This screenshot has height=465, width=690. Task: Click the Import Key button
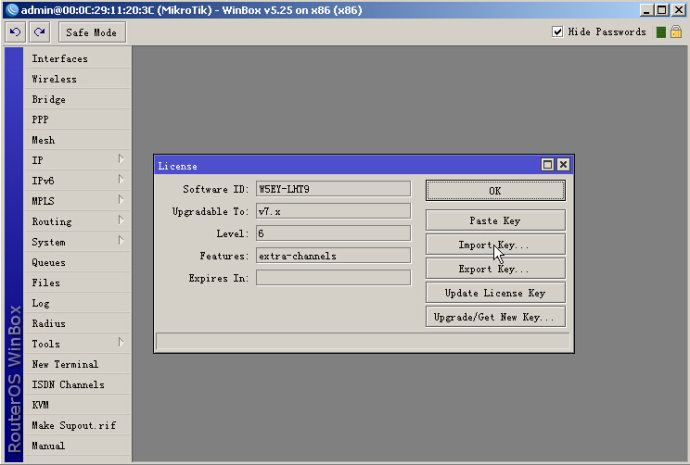coord(495,245)
